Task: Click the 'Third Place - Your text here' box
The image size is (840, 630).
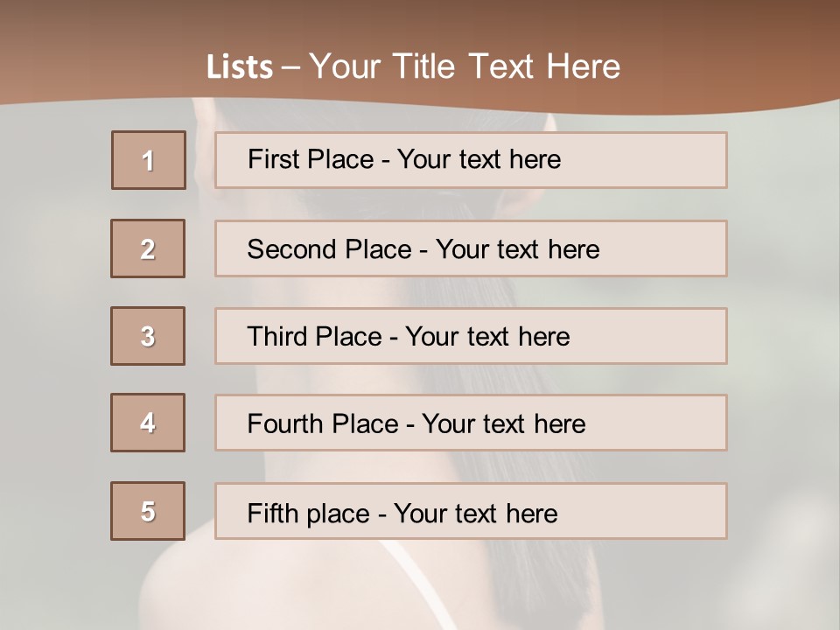Action: (x=471, y=336)
